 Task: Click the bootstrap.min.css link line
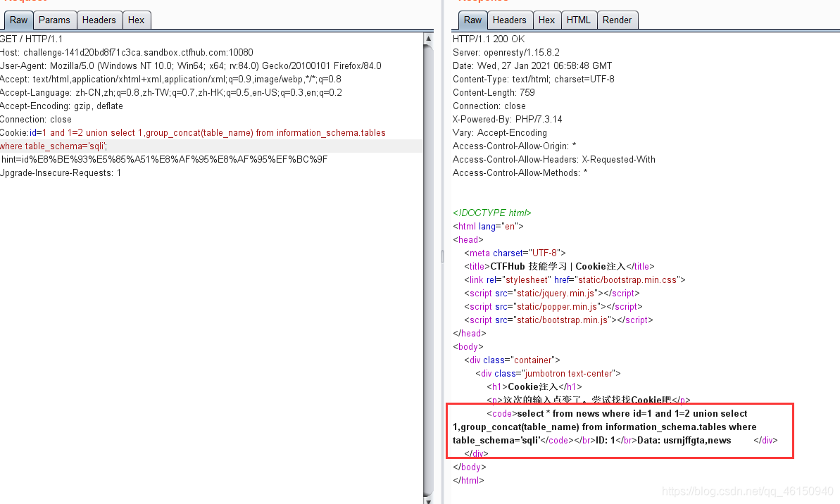(575, 279)
